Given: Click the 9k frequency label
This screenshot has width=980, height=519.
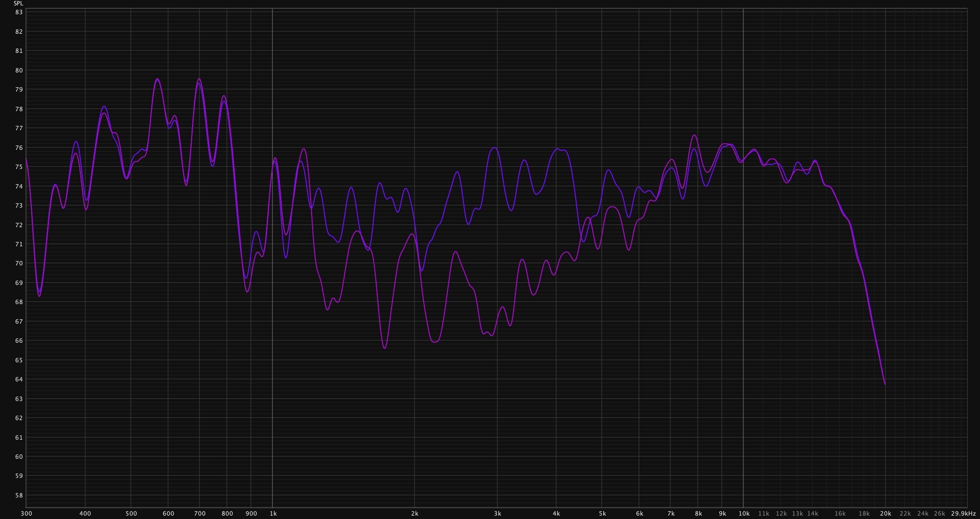Looking at the screenshot, I should coord(722,514).
